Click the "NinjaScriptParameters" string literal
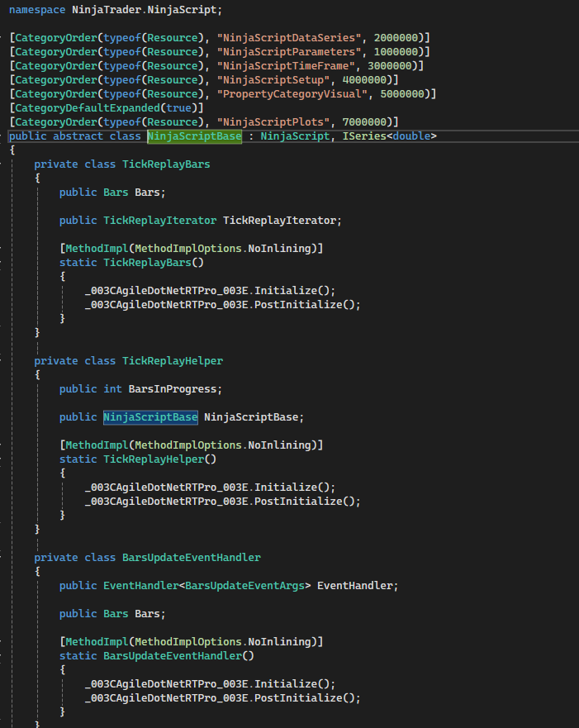Screen dimensions: 579x728 (289, 51)
